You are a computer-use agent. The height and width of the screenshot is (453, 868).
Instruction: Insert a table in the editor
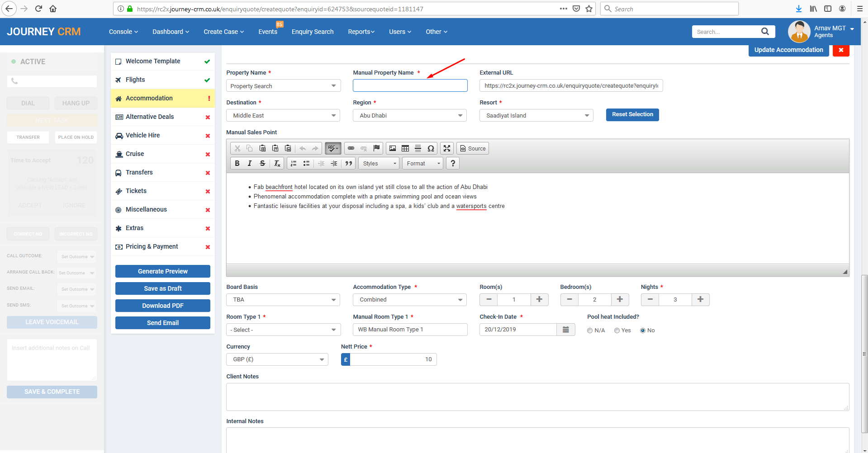coord(405,148)
